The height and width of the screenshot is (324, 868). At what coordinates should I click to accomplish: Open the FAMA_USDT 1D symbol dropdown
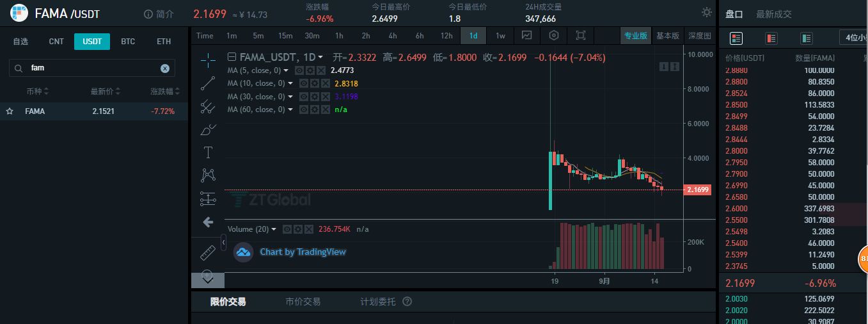coord(320,57)
